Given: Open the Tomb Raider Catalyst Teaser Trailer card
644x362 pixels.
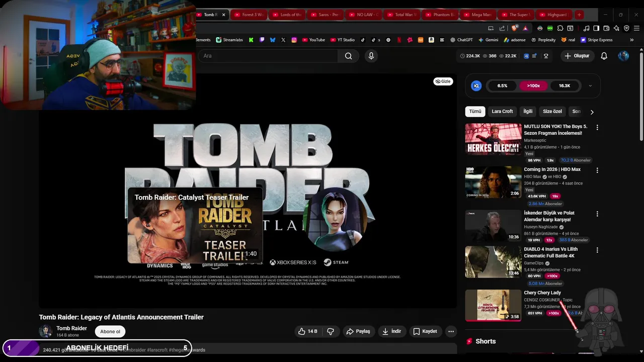Looking at the screenshot, I should (195, 225).
